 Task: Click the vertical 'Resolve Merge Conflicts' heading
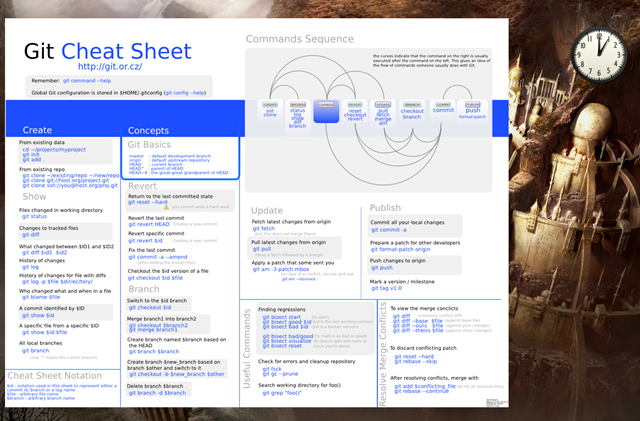382,354
